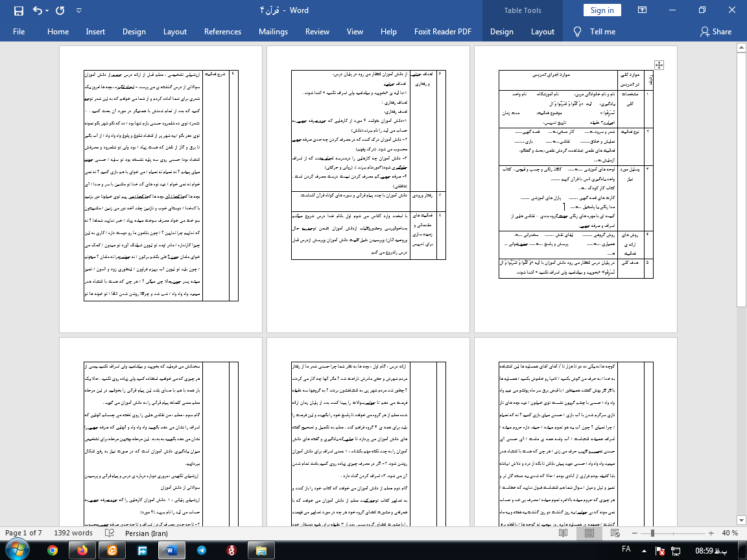747x560 pixels.
Task: Click the top-left document page
Action: pyautogui.click(x=161, y=189)
